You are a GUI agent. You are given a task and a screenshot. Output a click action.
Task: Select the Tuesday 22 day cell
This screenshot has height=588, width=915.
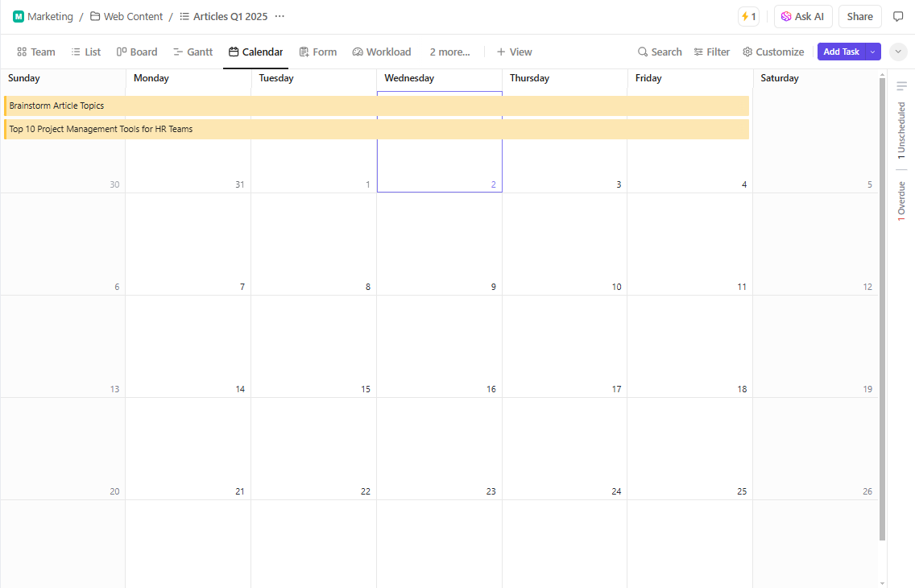tap(313, 449)
